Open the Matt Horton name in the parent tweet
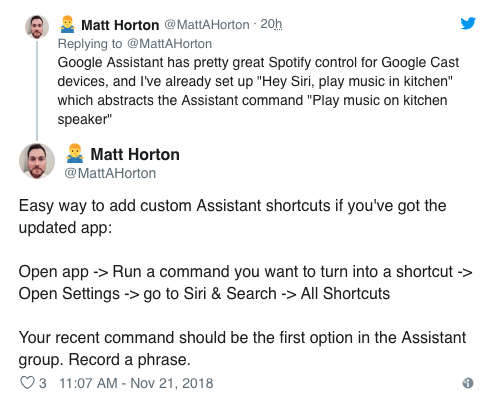 pyautogui.click(x=120, y=25)
